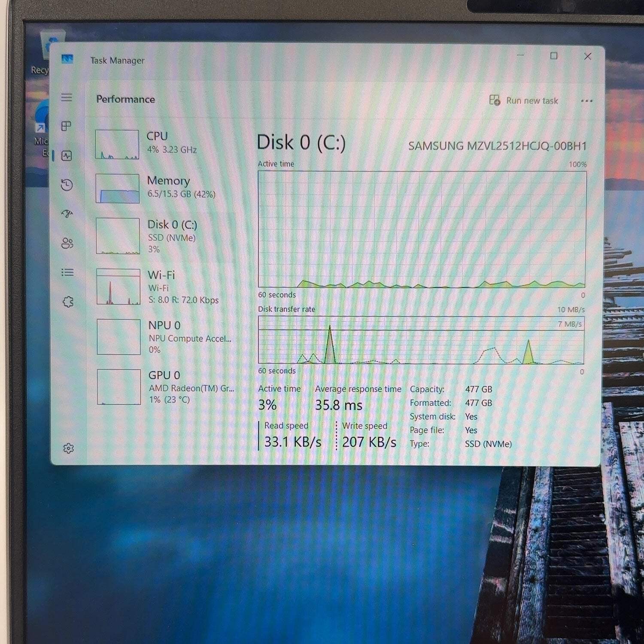
Task: Open the Task Manager navigation hamburger menu
Action: tap(67, 97)
